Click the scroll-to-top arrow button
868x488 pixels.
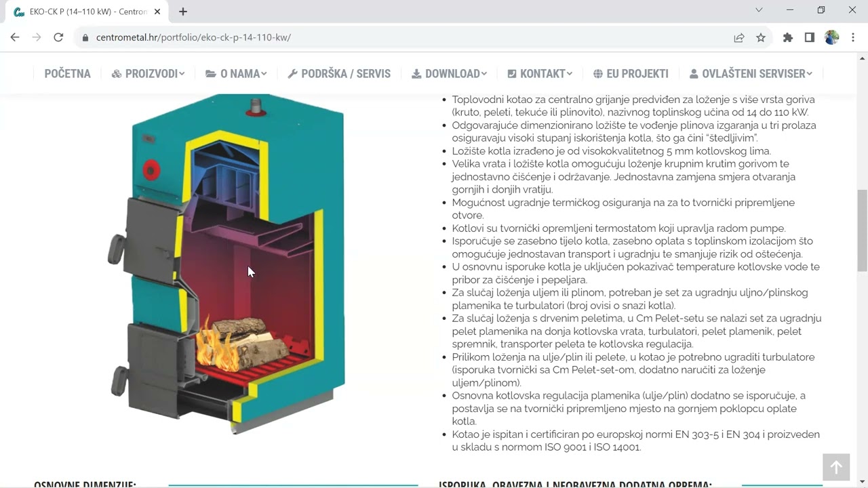pos(836,467)
